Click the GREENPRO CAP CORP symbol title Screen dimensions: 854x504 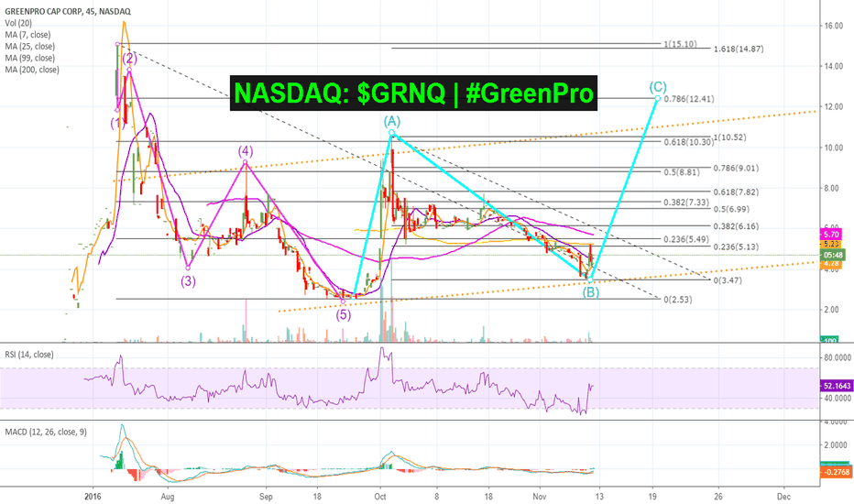coord(68,11)
